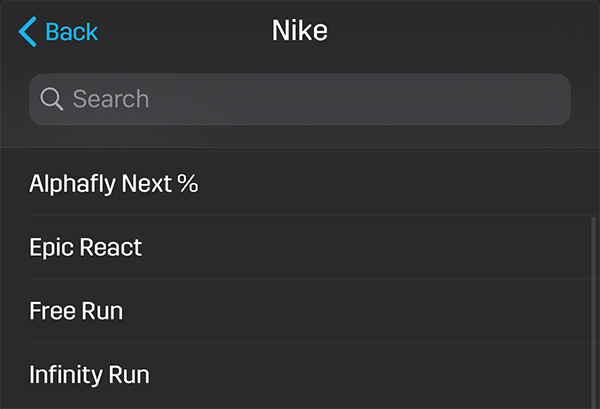Click the word Run in Free Run
600x409 pixels.
[x=102, y=311]
